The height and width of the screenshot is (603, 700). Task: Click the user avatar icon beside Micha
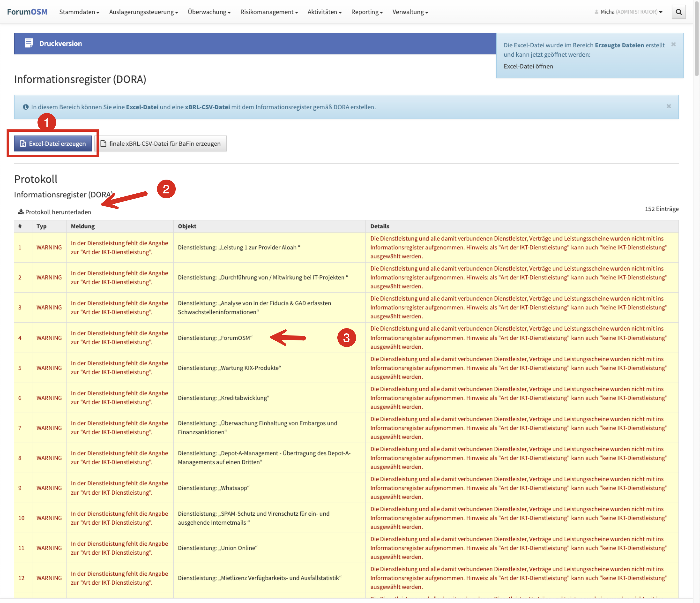(x=596, y=12)
